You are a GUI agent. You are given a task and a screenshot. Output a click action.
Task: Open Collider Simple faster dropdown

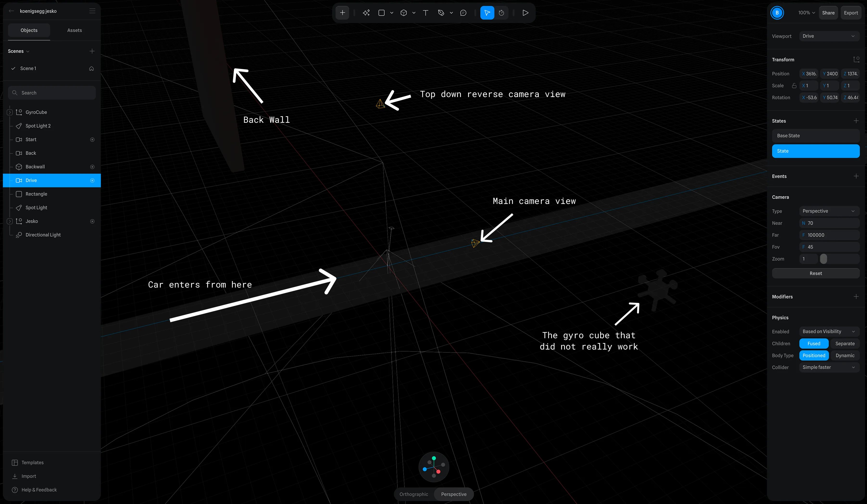pyautogui.click(x=829, y=367)
